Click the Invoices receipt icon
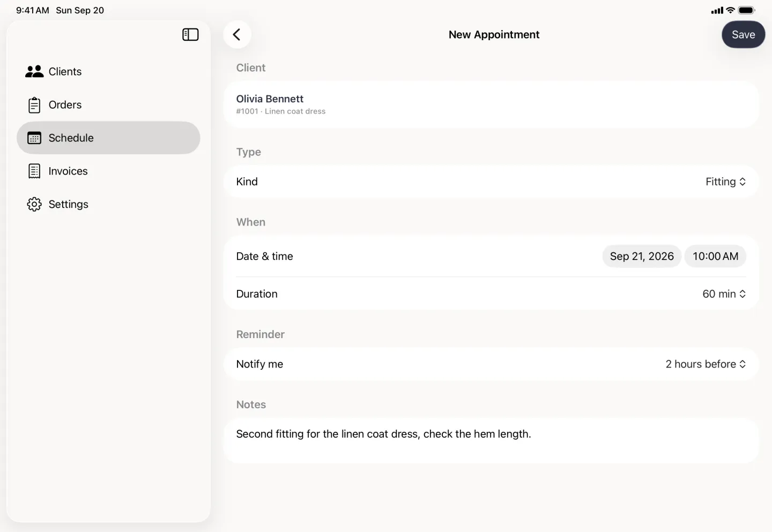The height and width of the screenshot is (532, 772). click(x=34, y=171)
